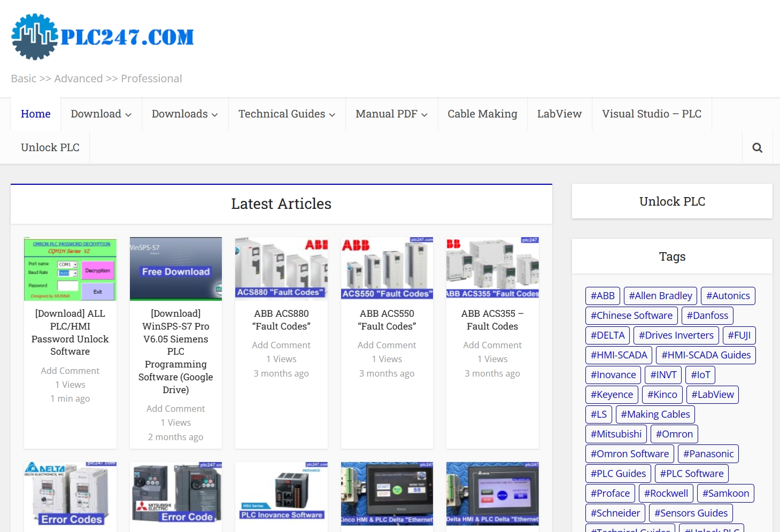Select the #Allen Bradley tag
Image resolution: width=780 pixels, height=532 pixels.
(660, 296)
